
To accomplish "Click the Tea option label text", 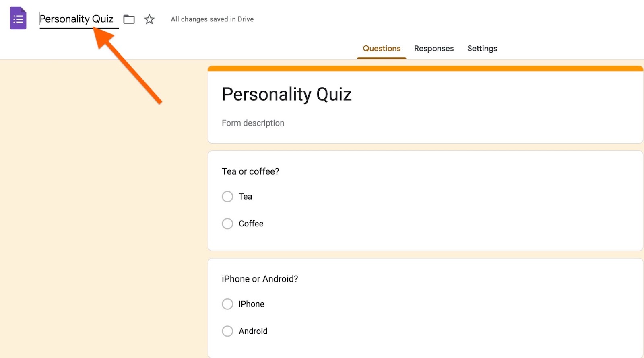I will tap(245, 197).
